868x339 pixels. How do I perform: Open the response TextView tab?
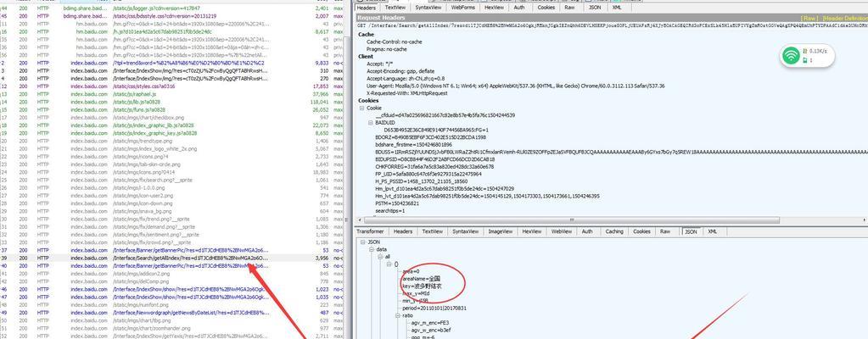click(x=433, y=231)
